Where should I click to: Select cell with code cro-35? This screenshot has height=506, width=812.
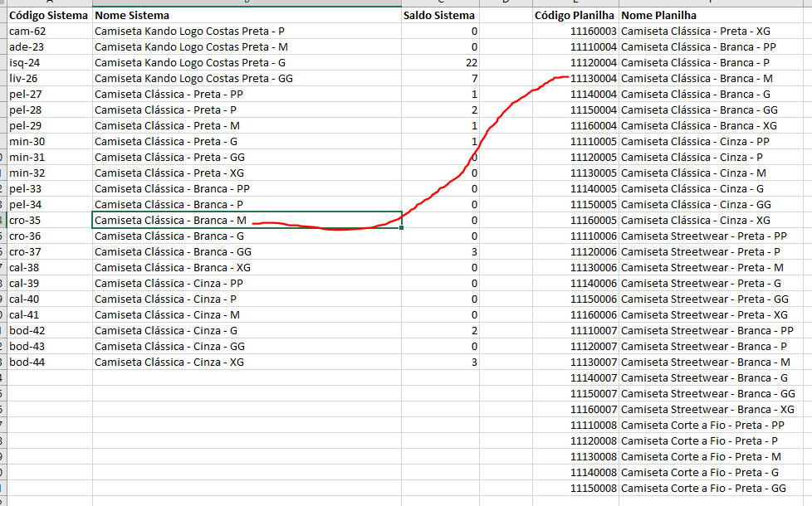point(50,221)
